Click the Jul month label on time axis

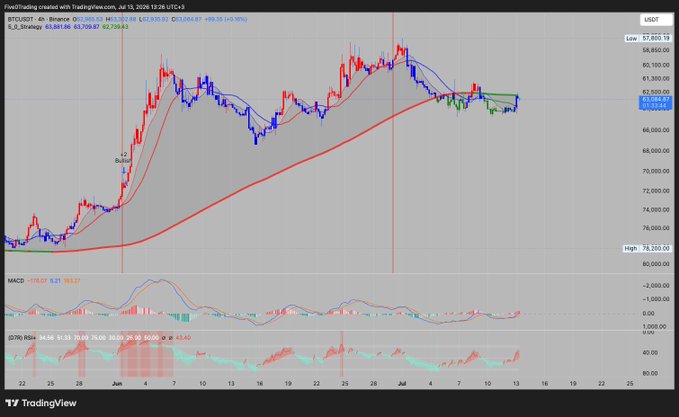401,384
